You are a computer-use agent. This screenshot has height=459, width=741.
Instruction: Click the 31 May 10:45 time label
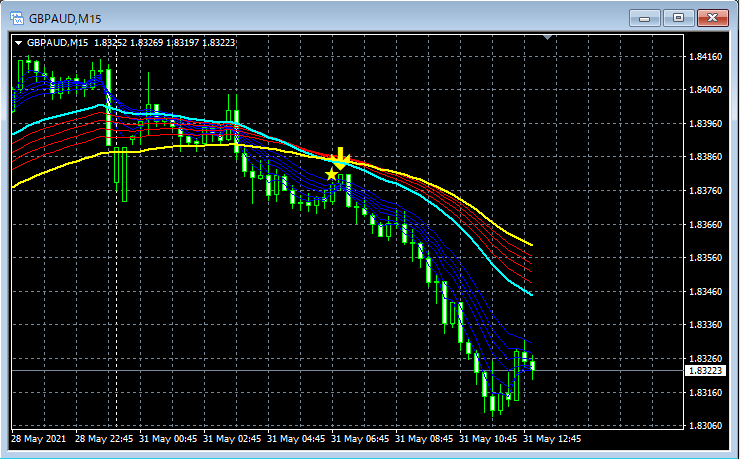point(488,439)
